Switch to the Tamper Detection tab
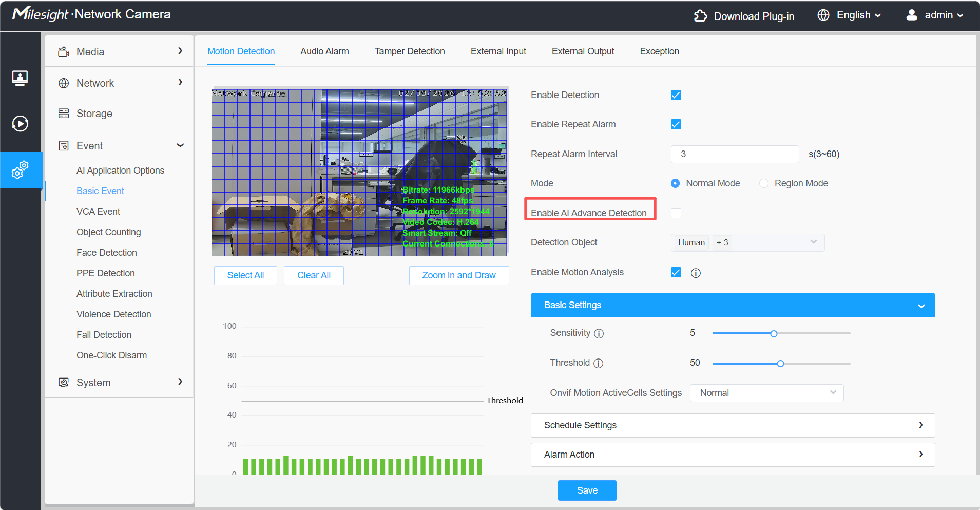The image size is (980, 510). (x=410, y=51)
